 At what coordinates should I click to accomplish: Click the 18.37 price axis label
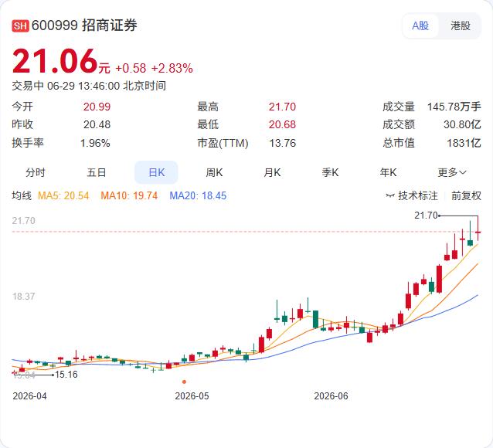pos(24,297)
